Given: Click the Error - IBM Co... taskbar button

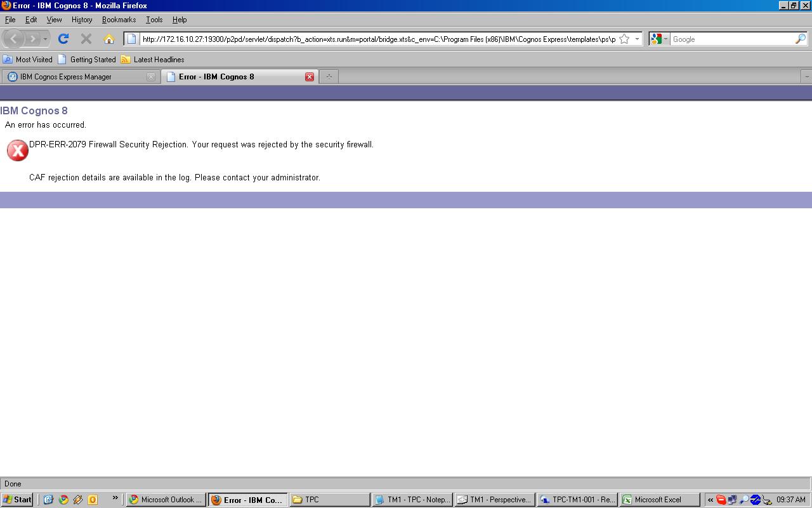Looking at the screenshot, I should pos(248,500).
